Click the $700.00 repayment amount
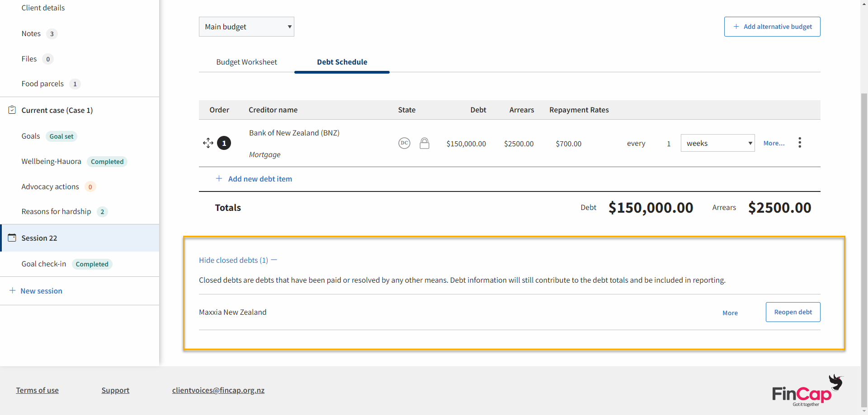Viewport: 868px width, 415px height. [x=569, y=144]
